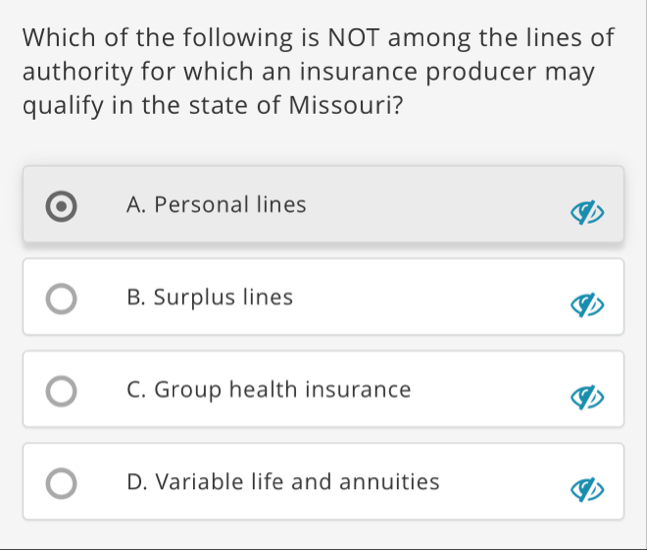Choose the Group health insurance radio button

click(62, 390)
